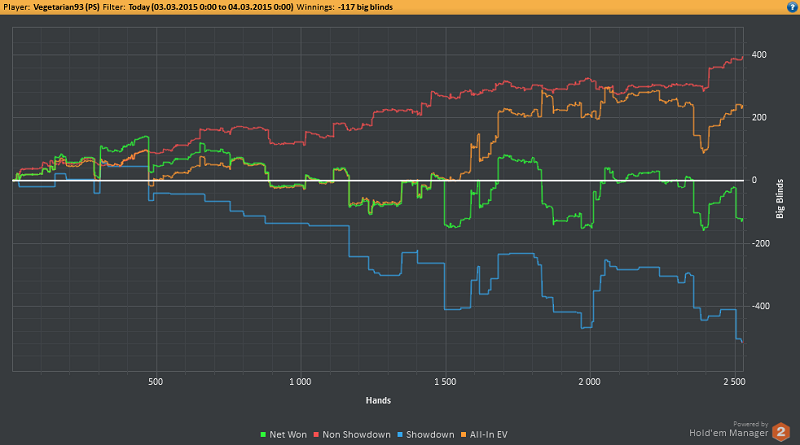Click the -117 big blinds winnings value
800x445 pixels.
coord(365,7)
